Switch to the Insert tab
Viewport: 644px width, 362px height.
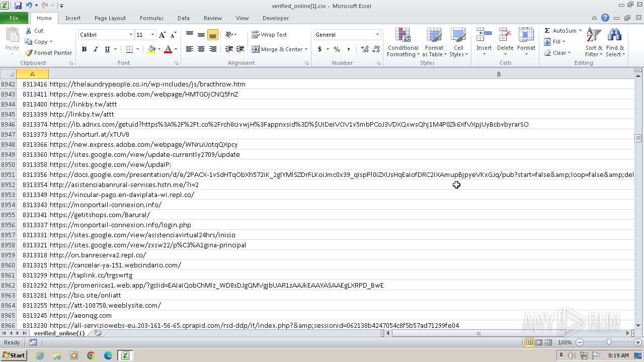[x=73, y=18]
